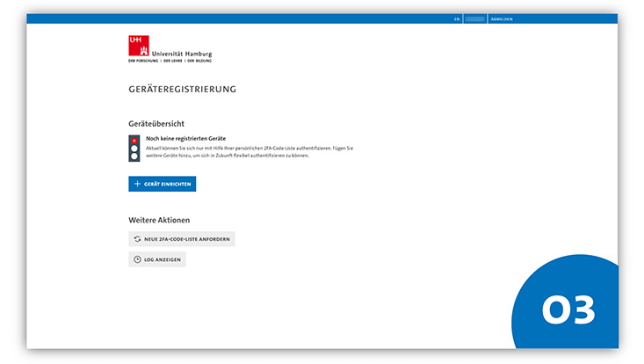Click the Universität Hamburg logo
The height and width of the screenshot is (364, 644).
tap(170, 49)
